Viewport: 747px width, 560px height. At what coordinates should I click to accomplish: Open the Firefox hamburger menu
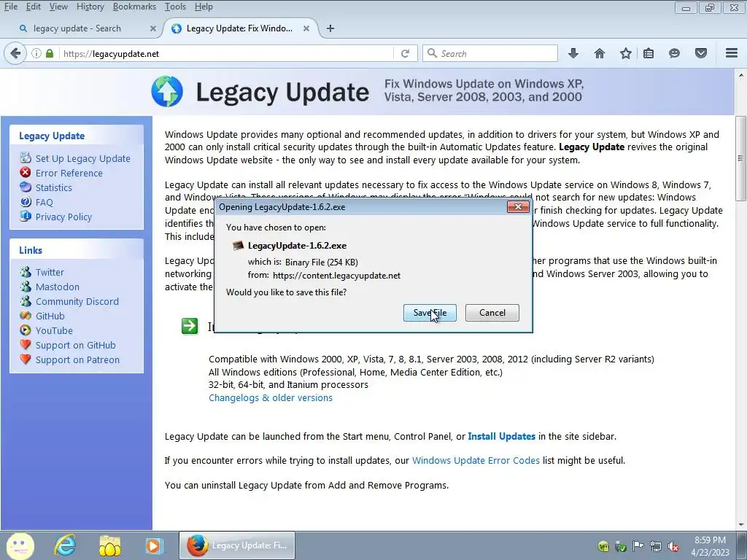pyautogui.click(x=732, y=53)
